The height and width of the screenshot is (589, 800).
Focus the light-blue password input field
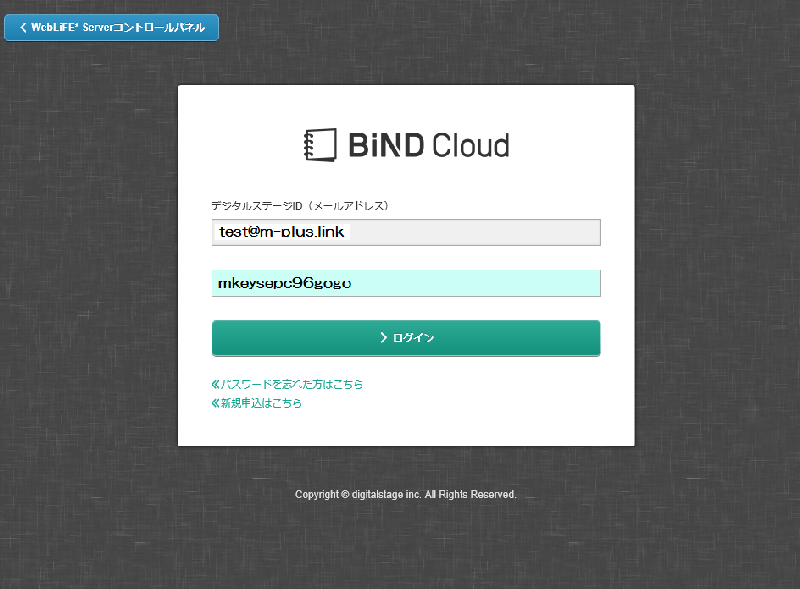(405, 283)
